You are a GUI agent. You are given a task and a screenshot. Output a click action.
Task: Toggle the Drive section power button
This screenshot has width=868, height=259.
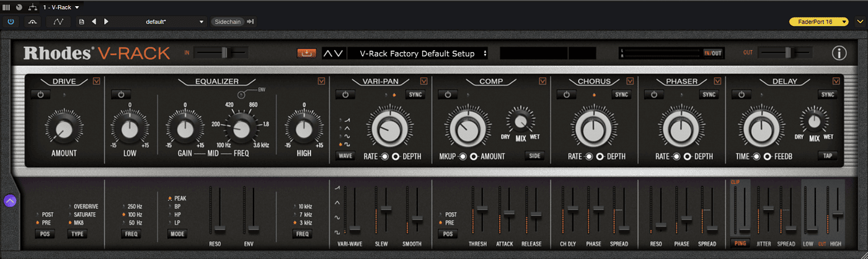(x=40, y=95)
